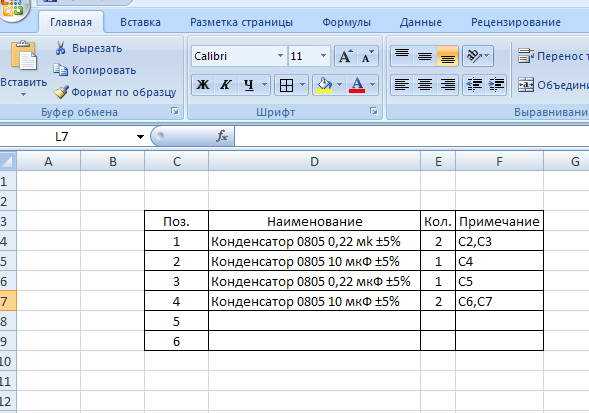Select the Примечание header cell
Image resolution: width=589 pixels, height=413 pixels.
click(x=499, y=221)
